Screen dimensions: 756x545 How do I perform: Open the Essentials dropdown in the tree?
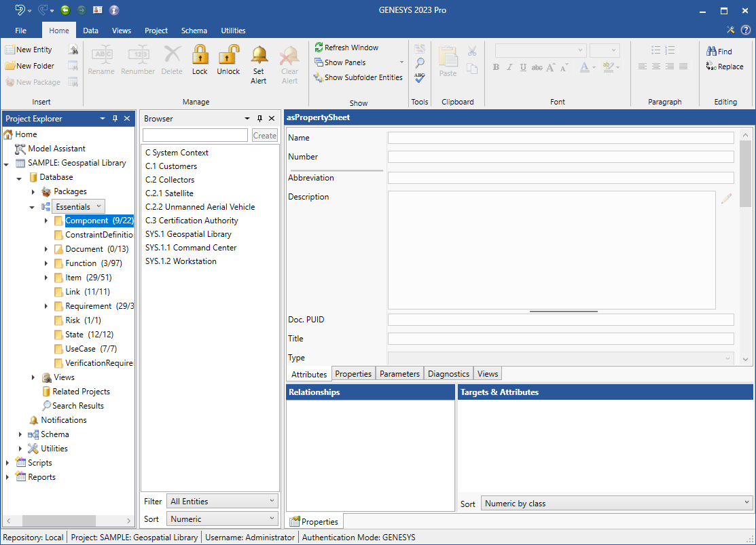pos(78,207)
